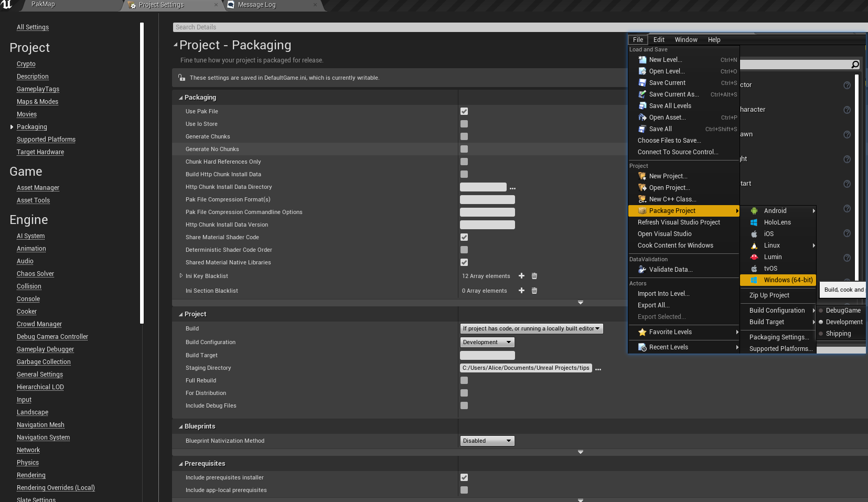This screenshot has height=502, width=868.
Task: Go to Target Hardware settings
Action: tap(40, 152)
